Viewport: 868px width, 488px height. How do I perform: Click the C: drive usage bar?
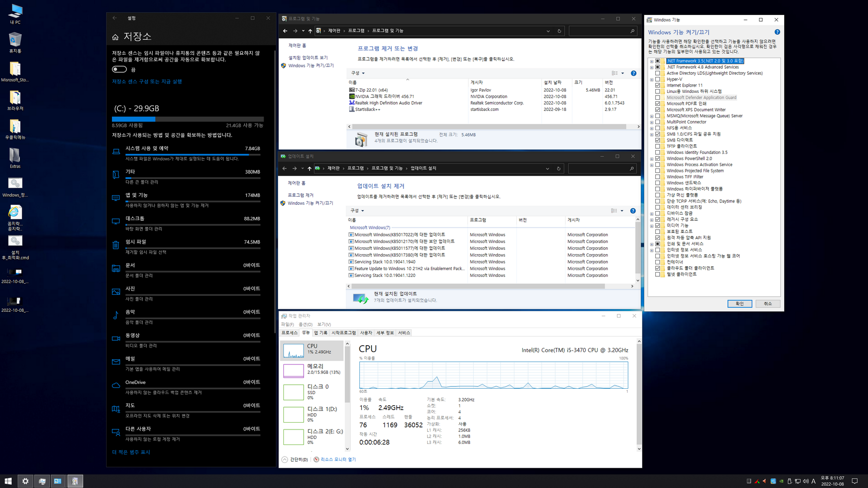pyautogui.click(x=188, y=119)
